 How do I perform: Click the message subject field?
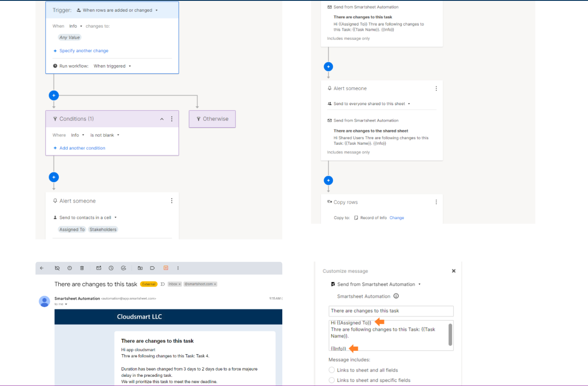391,311
